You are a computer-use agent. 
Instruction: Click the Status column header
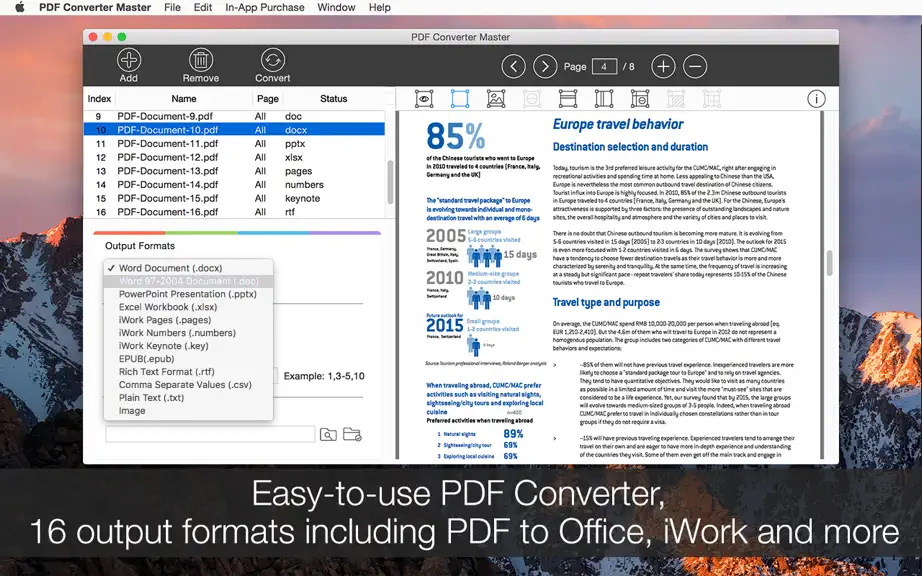click(333, 99)
